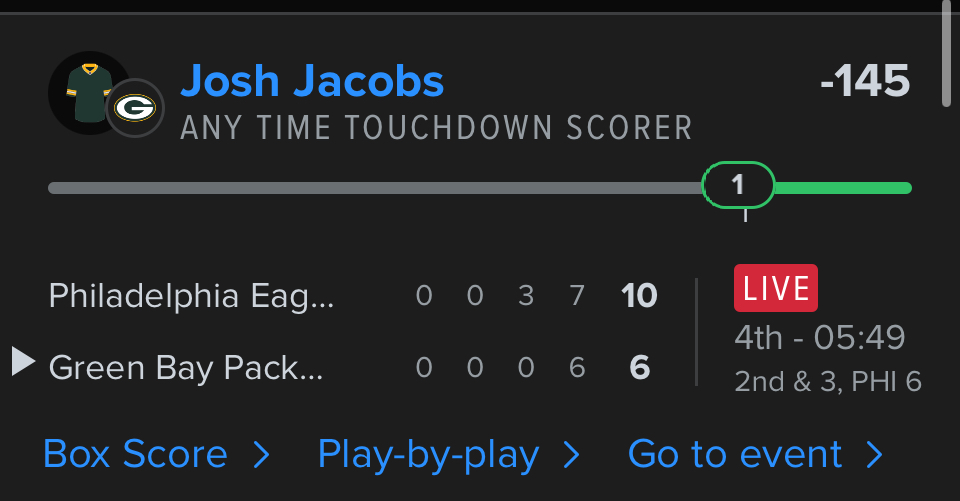This screenshot has width=960, height=501.
Task: Click the green segment of the progress bar
Action: tap(842, 188)
